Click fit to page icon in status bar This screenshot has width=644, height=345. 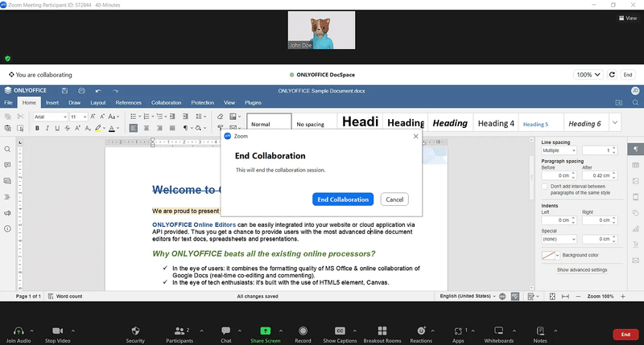(552, 296)
